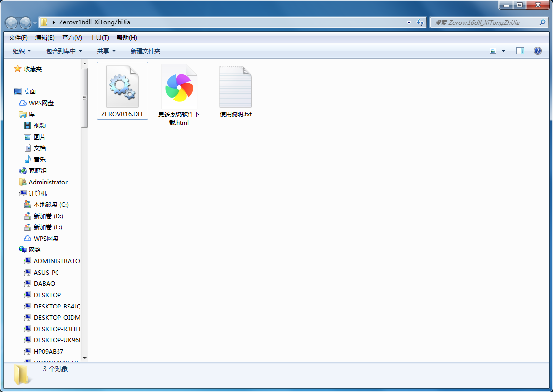Viewport: 553px width, 392px height.
Task: Select DESKTOP-BS4JC network computer
Action: click(x=52, y=306)
